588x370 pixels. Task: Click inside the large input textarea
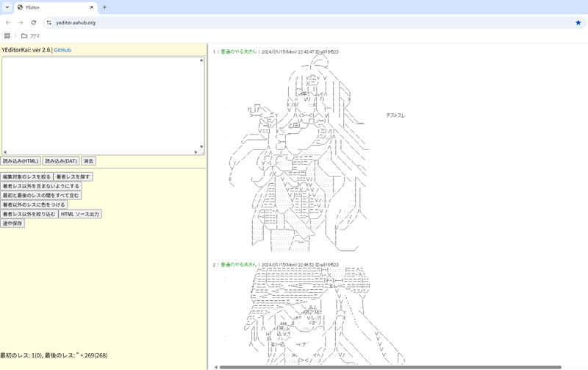(x=100, y=103)
